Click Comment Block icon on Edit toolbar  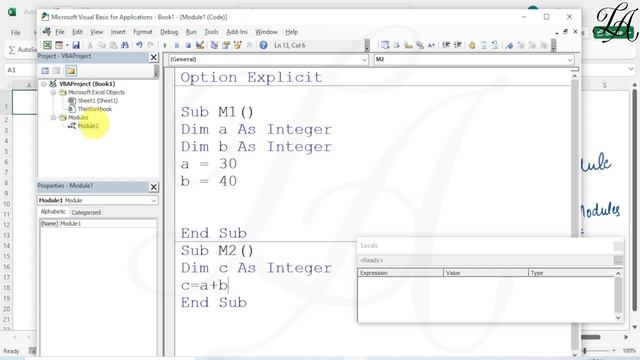[484, 45]
